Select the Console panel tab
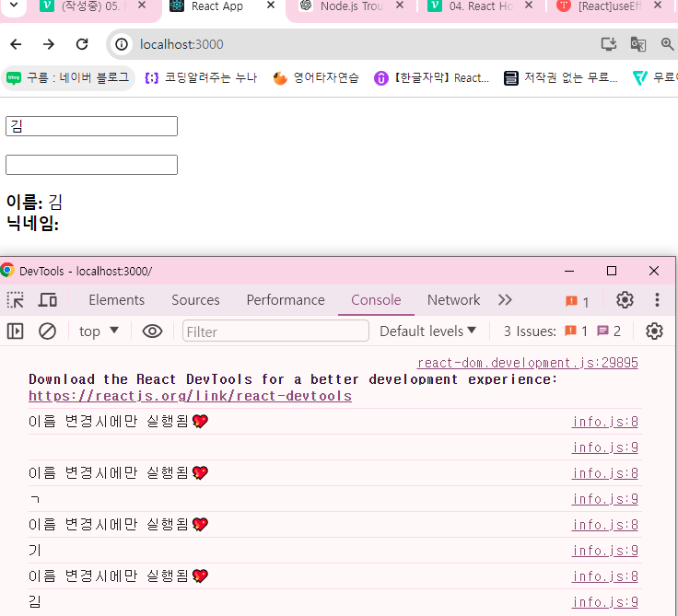The width and height of the screenshot is (678, 616). coord(376,300)
